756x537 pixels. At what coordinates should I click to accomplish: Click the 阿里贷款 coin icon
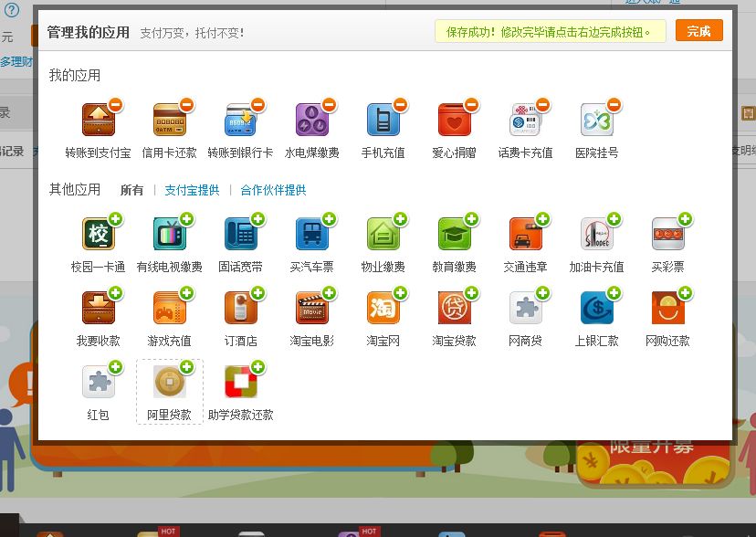[x=170, y=382]
